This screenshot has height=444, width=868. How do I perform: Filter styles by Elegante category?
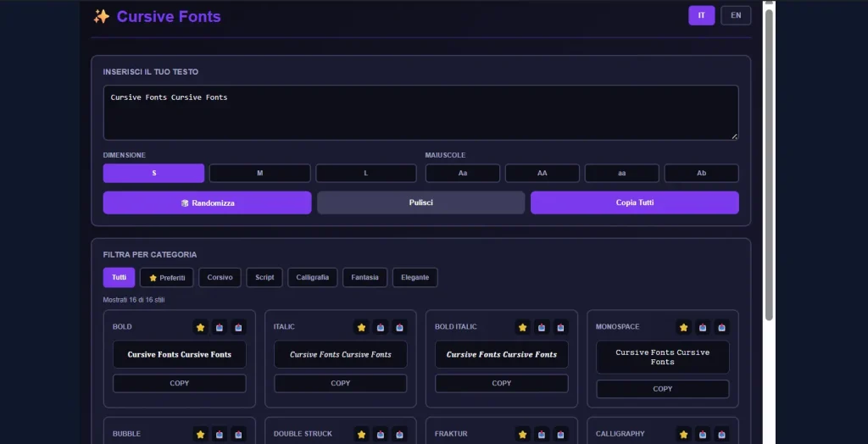pos(415,277)
